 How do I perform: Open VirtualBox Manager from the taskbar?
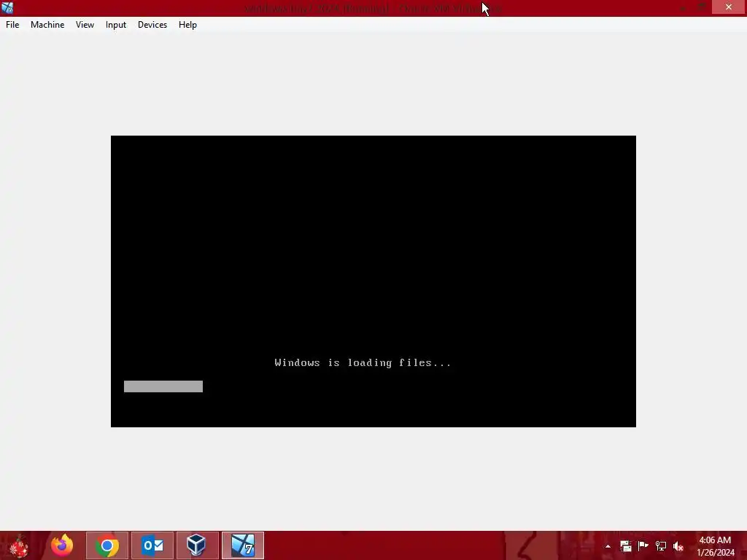click(197, 545)
